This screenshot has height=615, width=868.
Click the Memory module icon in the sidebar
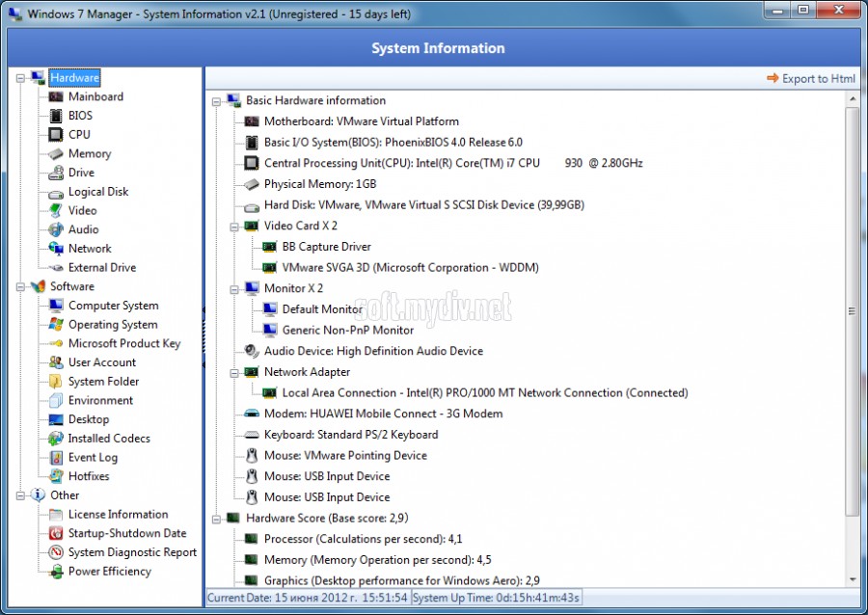coord(56,154)
